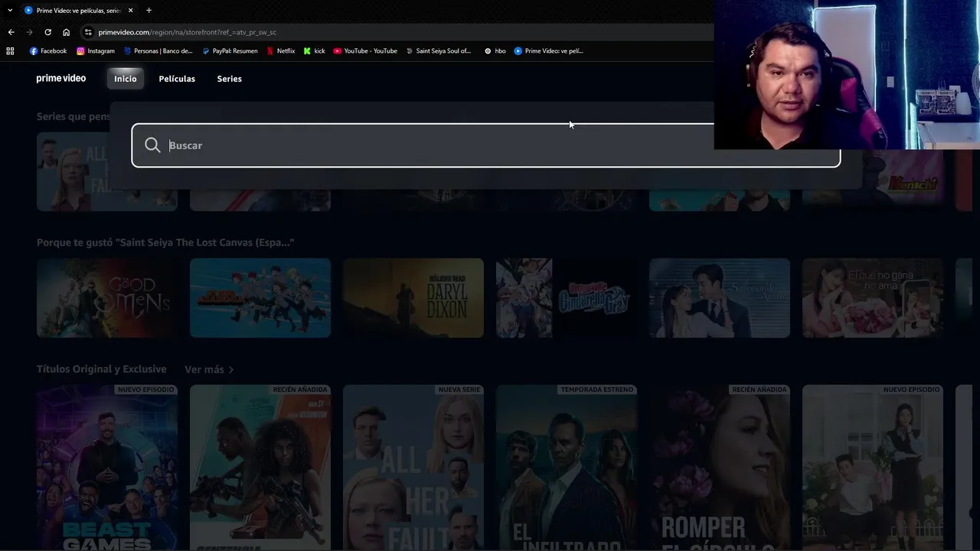Expand the tab search dropdown arrow
Viewport: 980px width, 551px height.
[x=10, y=10]
